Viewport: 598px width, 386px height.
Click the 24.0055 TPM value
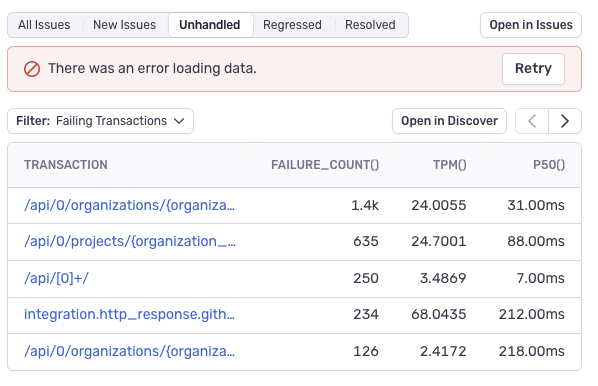439,206
